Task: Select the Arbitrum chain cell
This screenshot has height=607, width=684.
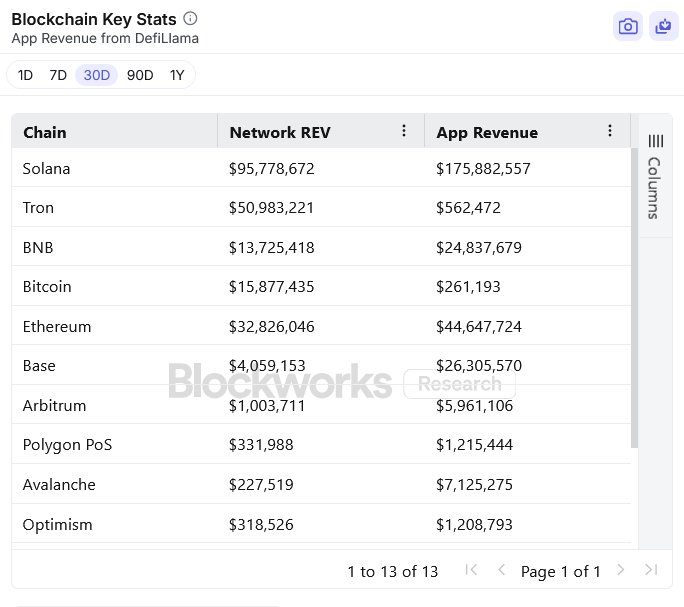Action: [114, 405]
